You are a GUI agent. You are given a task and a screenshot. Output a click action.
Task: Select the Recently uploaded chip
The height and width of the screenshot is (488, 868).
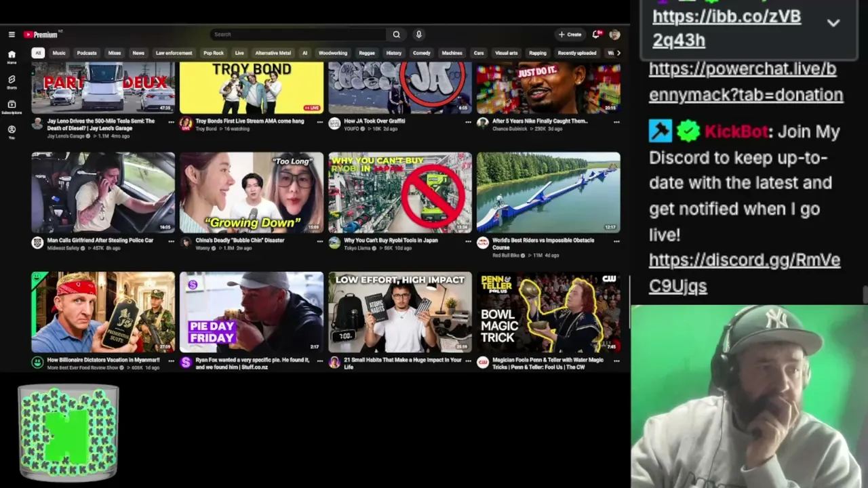[577, 53]
